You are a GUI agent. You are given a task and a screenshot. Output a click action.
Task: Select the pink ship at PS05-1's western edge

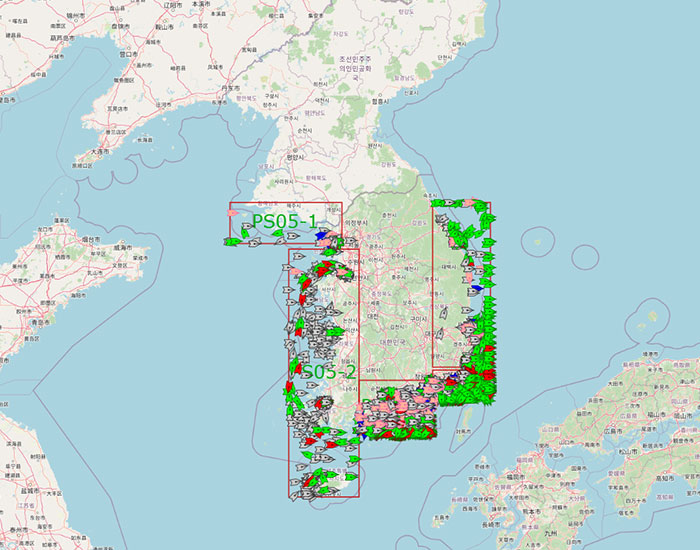point(233,213)
